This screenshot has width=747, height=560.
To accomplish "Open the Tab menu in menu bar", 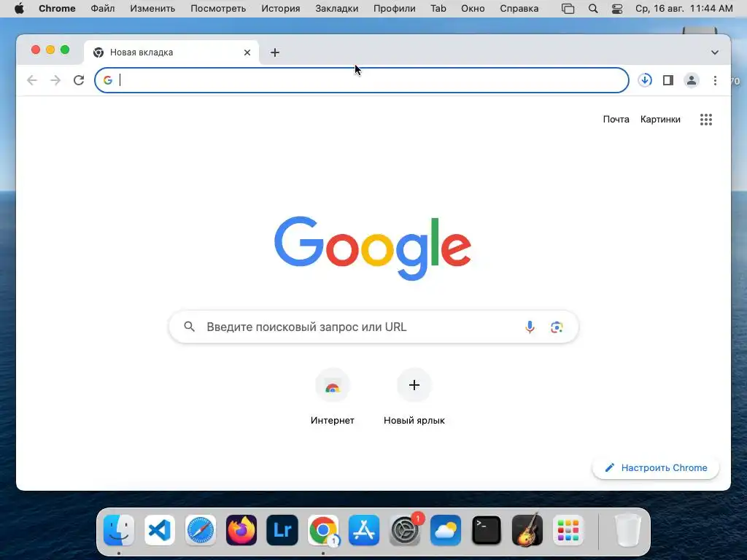I will [x=438, y=9].
